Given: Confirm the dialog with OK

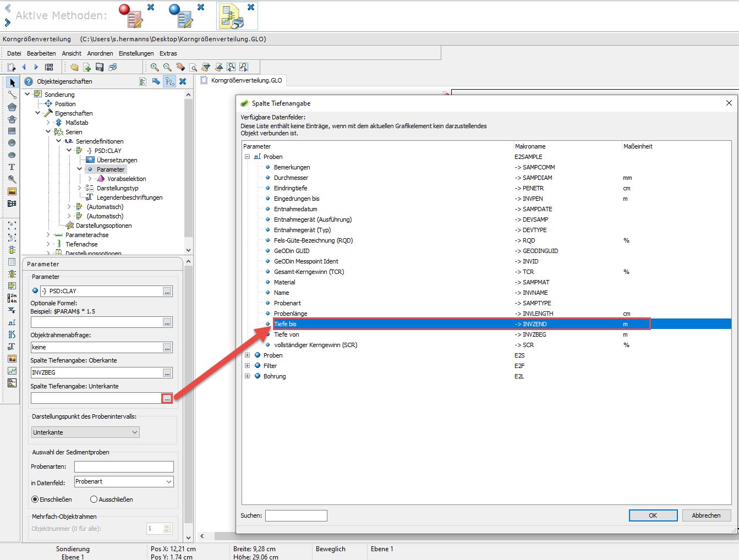Looking at the screenshot, I should (x=653, y=515).
